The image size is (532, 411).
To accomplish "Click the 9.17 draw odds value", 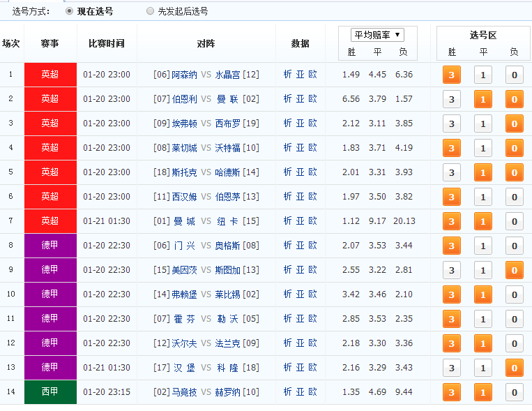I will pos(377,221).
